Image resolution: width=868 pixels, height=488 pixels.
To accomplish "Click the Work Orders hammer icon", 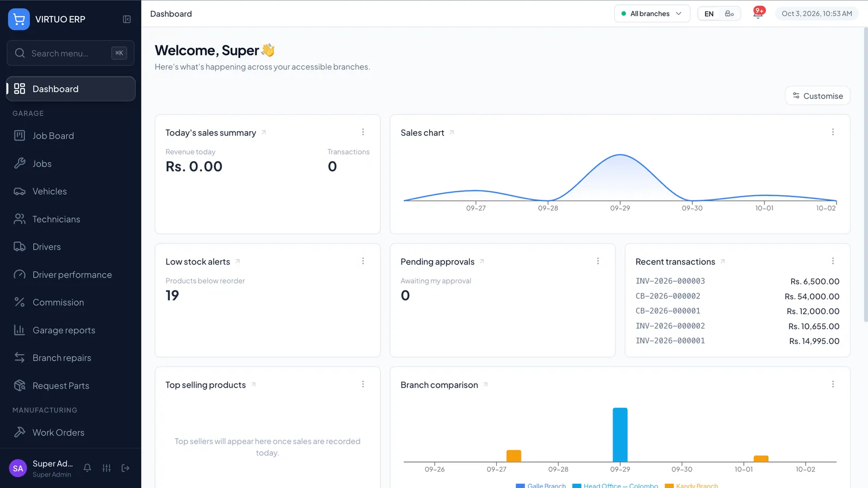I will (20, 432).
